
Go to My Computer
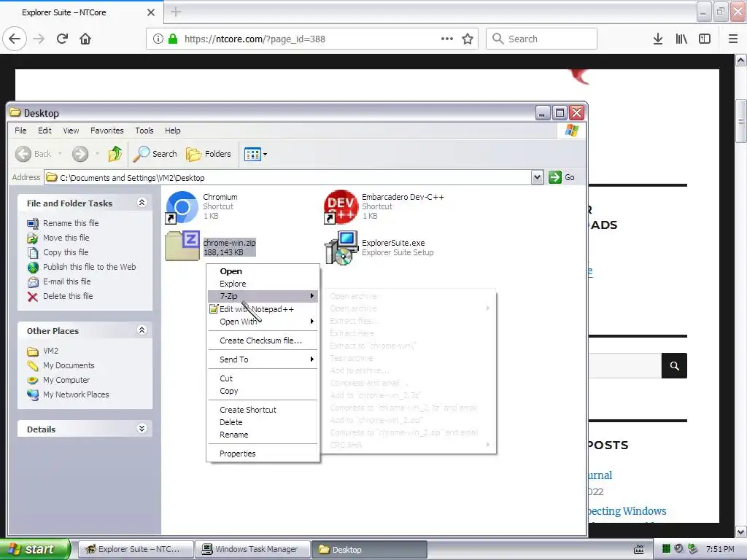click(66, 380)
